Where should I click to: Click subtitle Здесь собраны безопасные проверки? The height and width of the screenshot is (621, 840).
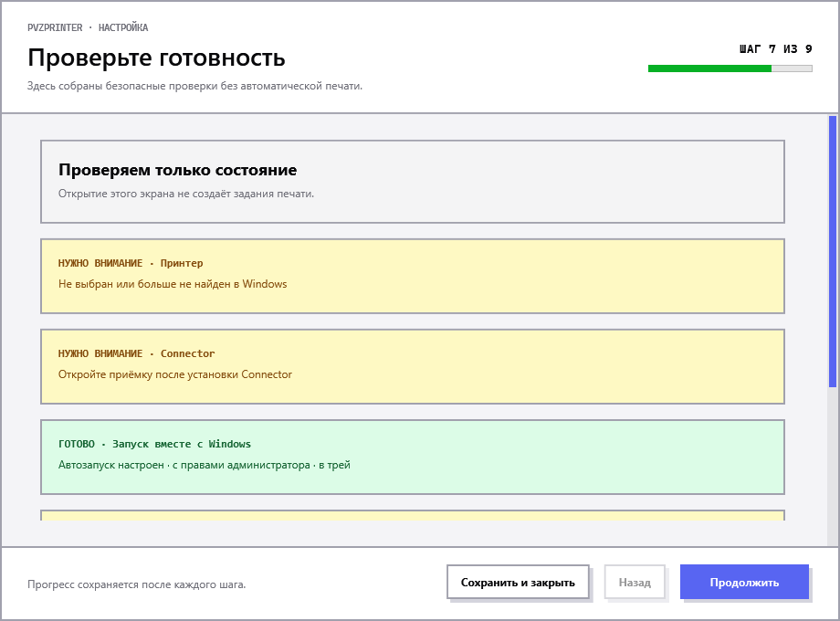click(x=195, y=86)
